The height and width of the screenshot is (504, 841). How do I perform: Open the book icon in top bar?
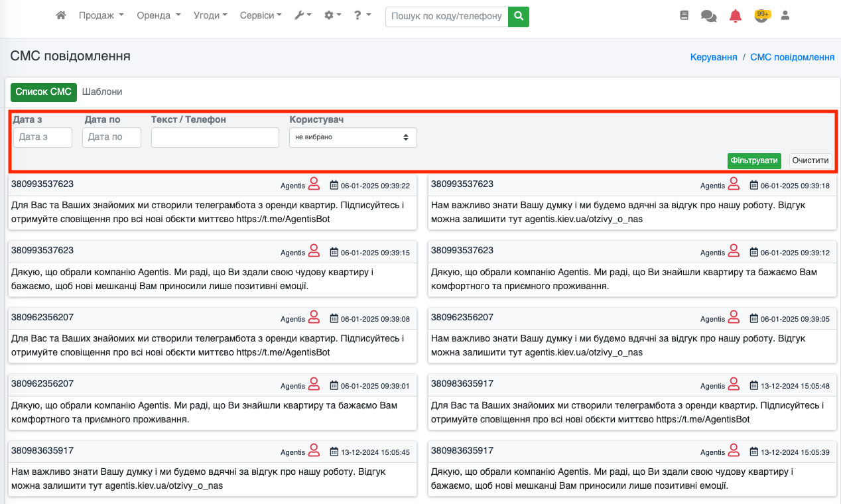[x=684, y=15]
